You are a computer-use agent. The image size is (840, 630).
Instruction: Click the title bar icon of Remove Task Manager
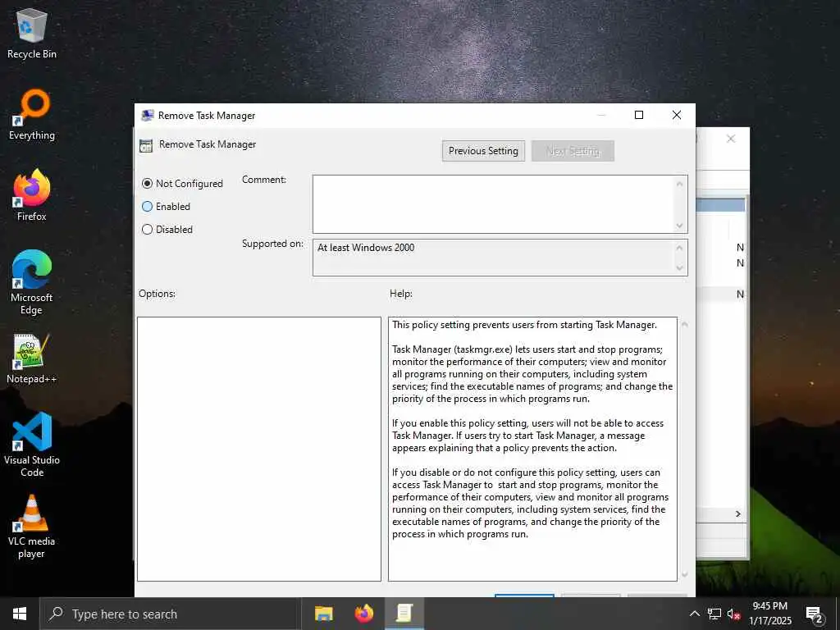click(147, 115)
